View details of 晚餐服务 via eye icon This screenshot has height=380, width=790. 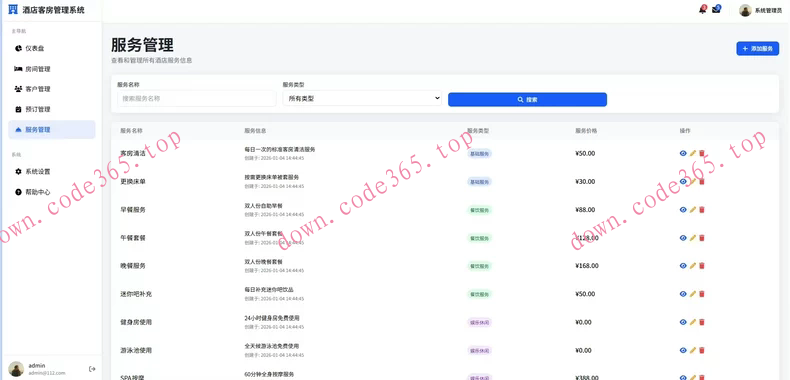pyautogui.click(x=683, y=266)
